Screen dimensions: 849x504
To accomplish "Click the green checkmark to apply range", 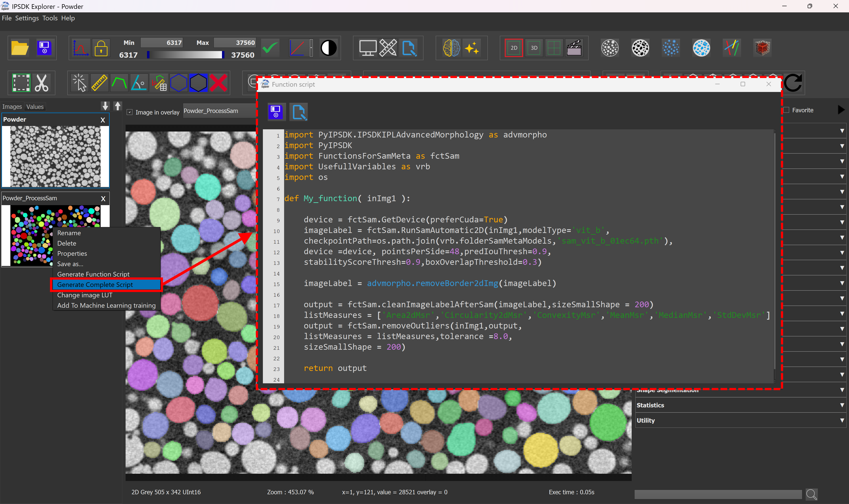I will click(x=270, y=48).
